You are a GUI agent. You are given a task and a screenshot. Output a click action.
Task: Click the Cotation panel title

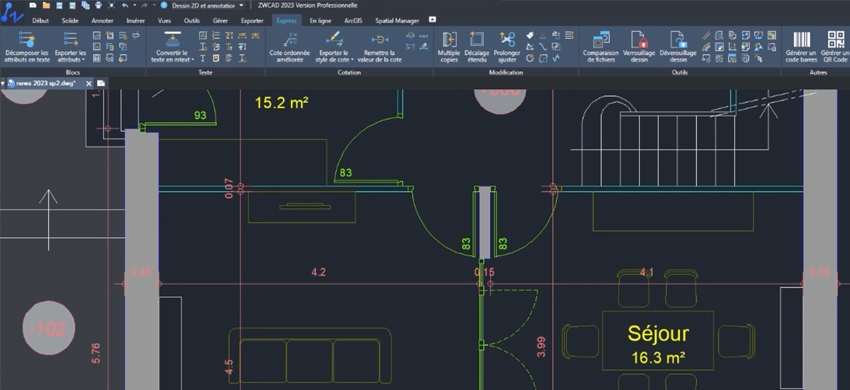point(349,72)
